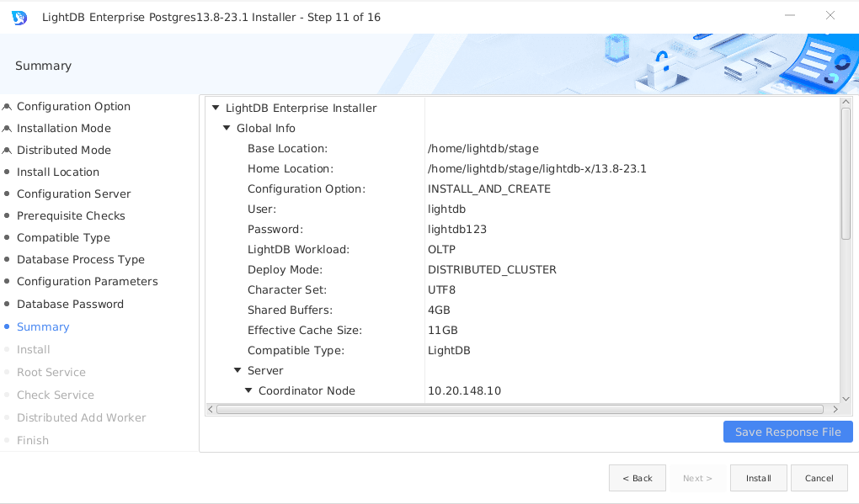Click the Configuration Option step icon
The image size is (859, 504).
pos(7,107)
